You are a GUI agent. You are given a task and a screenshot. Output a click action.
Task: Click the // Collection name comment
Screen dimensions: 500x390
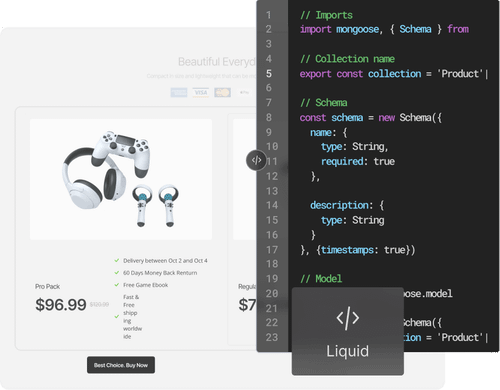point(347,59)
